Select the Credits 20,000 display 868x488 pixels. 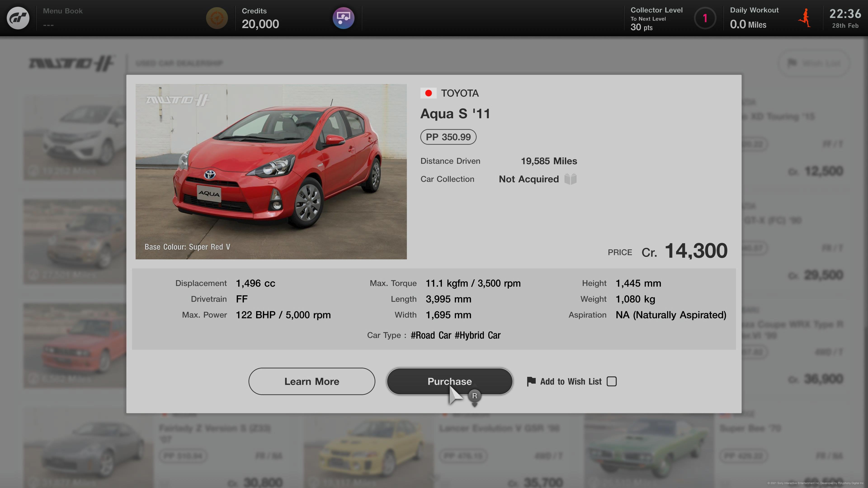point(260,18)
